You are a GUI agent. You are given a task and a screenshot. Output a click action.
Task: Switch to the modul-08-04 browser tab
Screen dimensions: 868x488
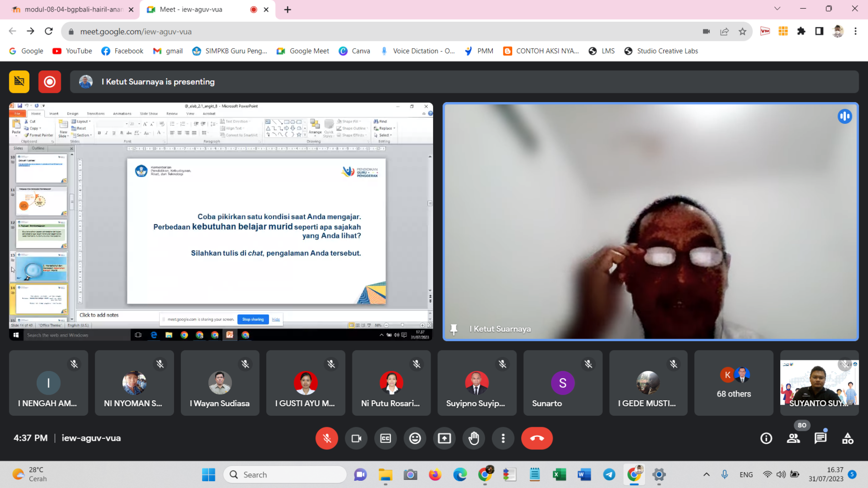pyautogui.click(x=72, y=10)
